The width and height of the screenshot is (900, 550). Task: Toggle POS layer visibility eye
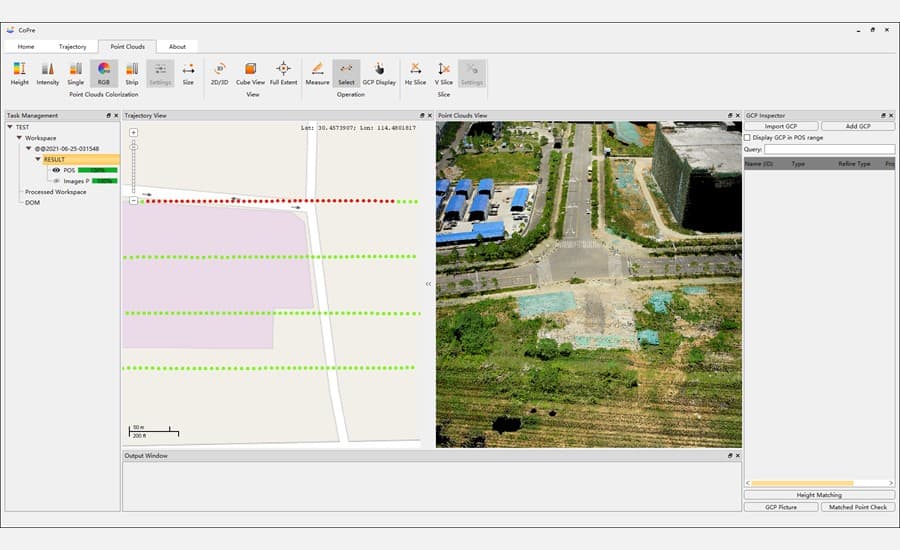pos(56,170)
